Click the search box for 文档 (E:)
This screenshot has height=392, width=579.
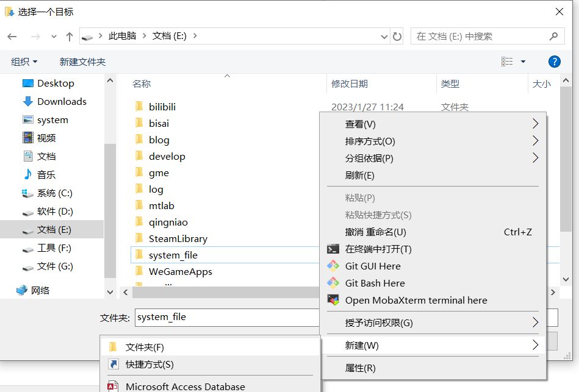479,36
